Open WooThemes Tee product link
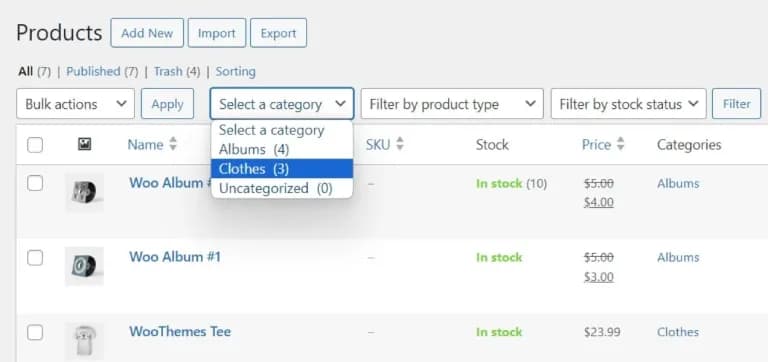This screenshot has height=362, width=768. click(180, 332)
